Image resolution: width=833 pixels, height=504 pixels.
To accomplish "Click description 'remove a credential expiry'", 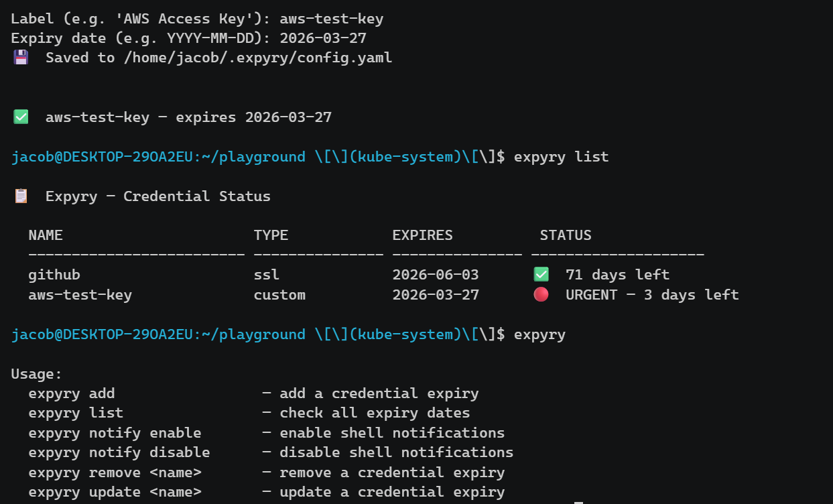I will pyautogui.click(x=392, y=472).
